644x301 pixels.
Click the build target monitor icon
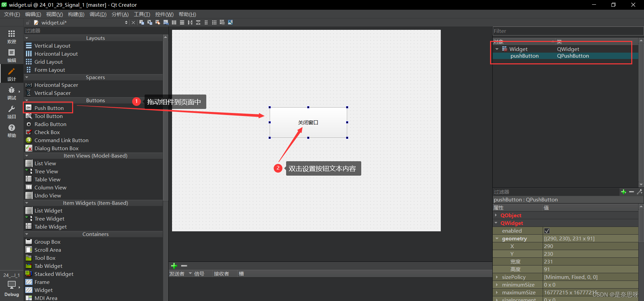pos(11,285)
